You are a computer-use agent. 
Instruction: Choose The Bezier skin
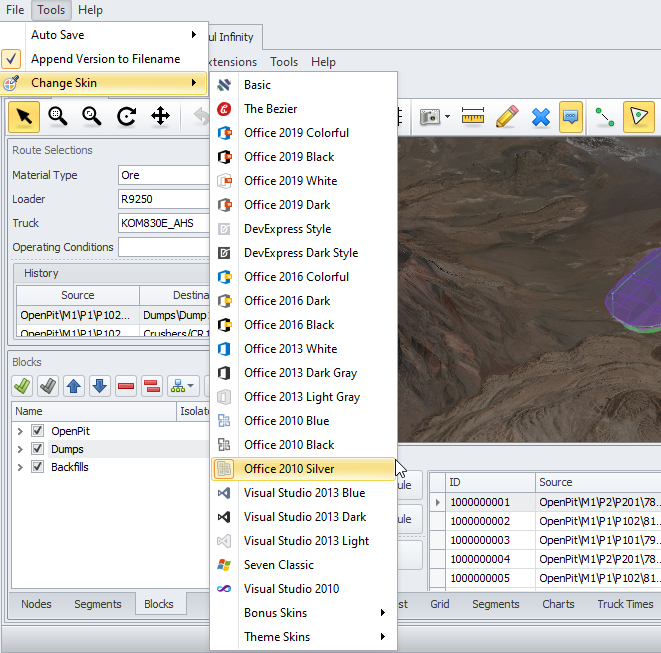pos(304,109)
